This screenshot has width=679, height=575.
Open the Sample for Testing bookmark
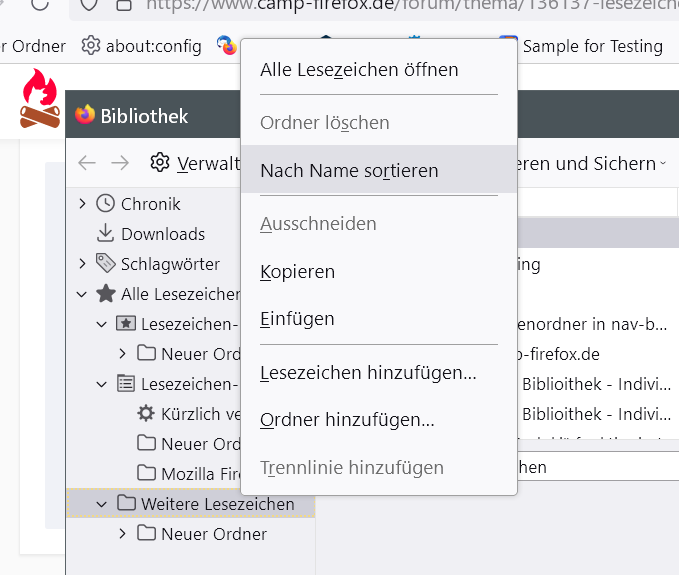(x=592, y=46)
